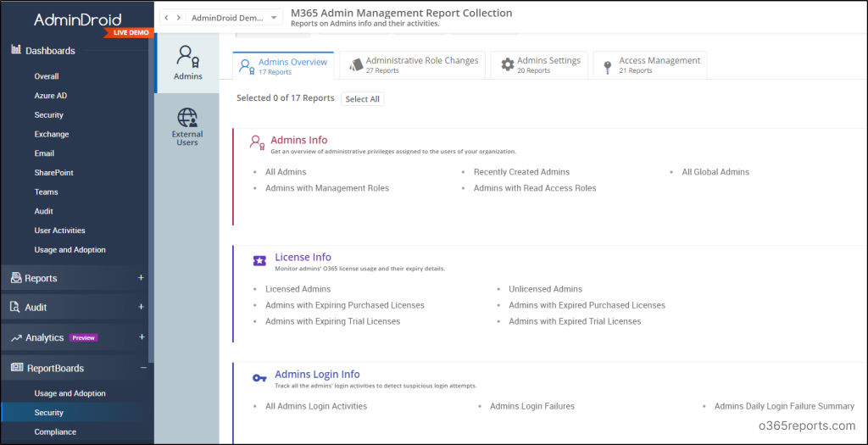Open the Security dashboard under Dashboards

coord(48,115)
